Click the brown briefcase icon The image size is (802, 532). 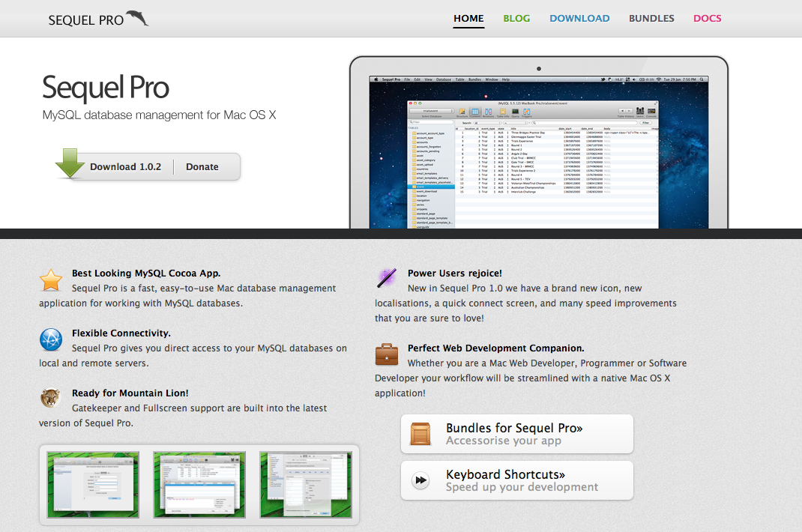click(387, 354)
